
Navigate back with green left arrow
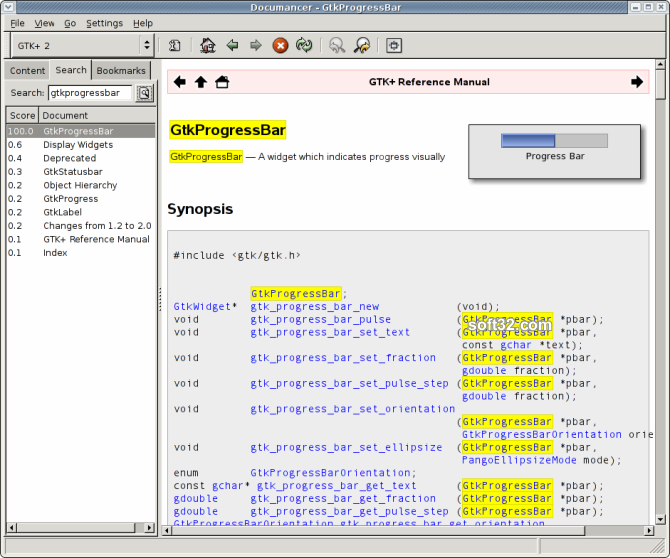pos(232,45)
